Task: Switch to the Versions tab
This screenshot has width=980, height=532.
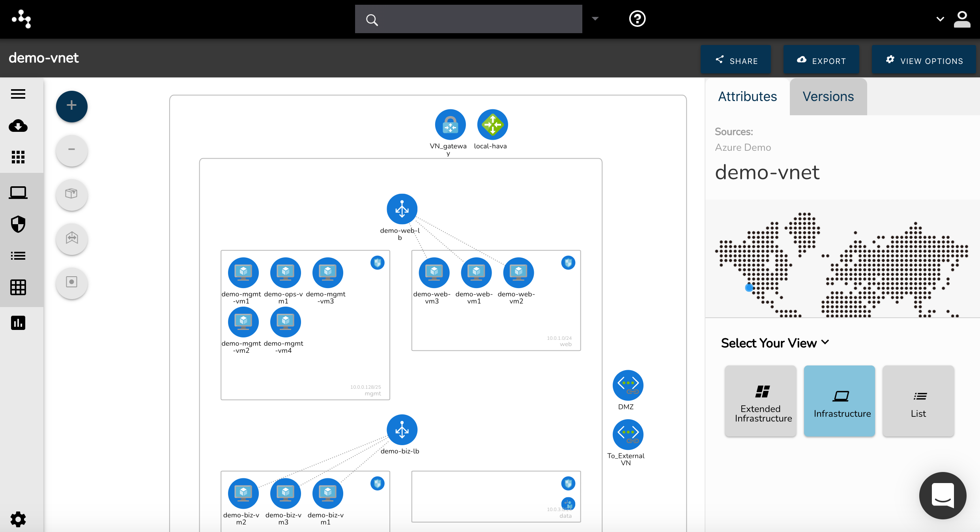Action: 828,97
